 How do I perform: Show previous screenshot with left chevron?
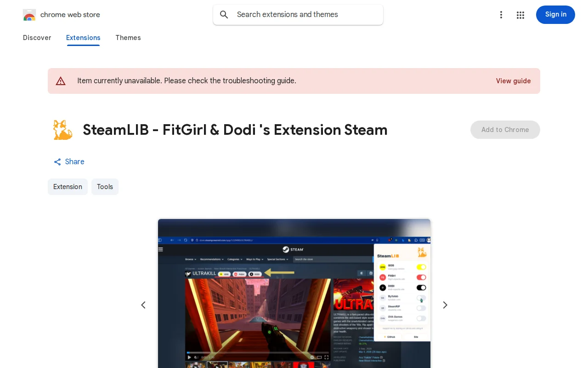(143, 305)
